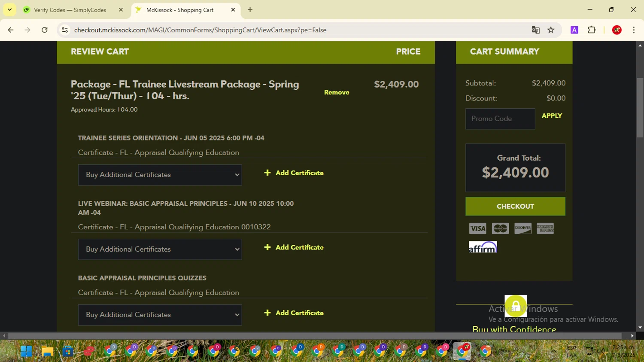Click into the Promo Code field
The width and height of the screenshot is (644, 362).
(500, 119)
